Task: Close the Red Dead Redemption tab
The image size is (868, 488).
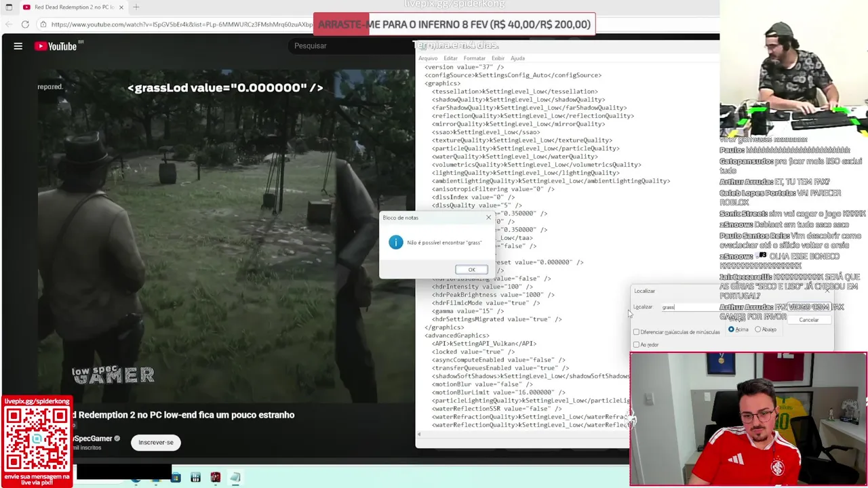Action: point(121,7)
